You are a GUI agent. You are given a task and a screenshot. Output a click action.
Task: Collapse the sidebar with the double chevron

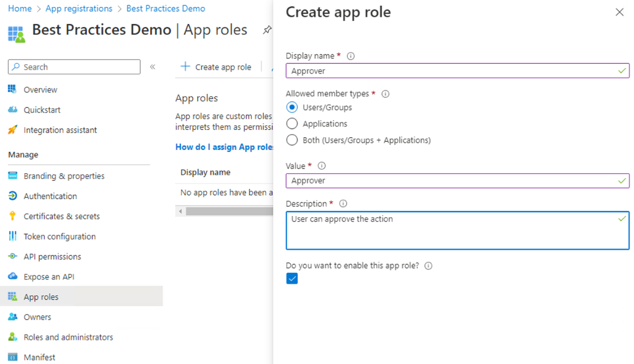[152, 66]
